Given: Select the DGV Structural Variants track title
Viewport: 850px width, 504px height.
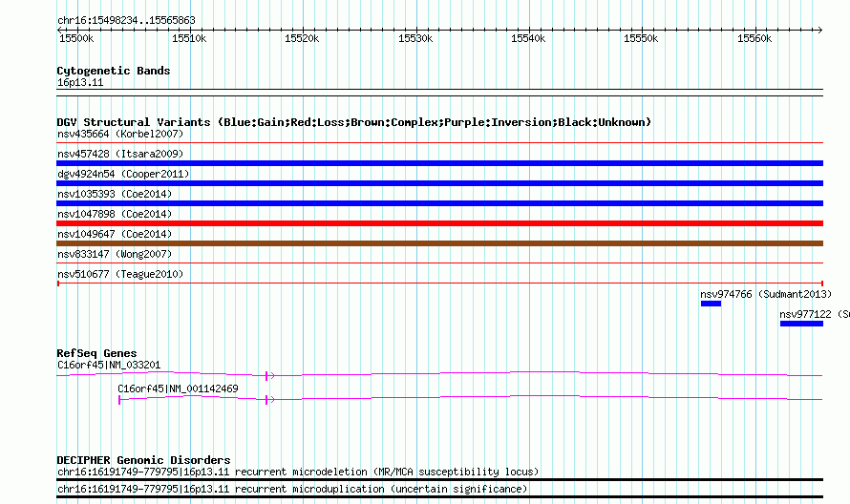Looking at the screenshot, I should pyautogui.click(x=354, y=122).
